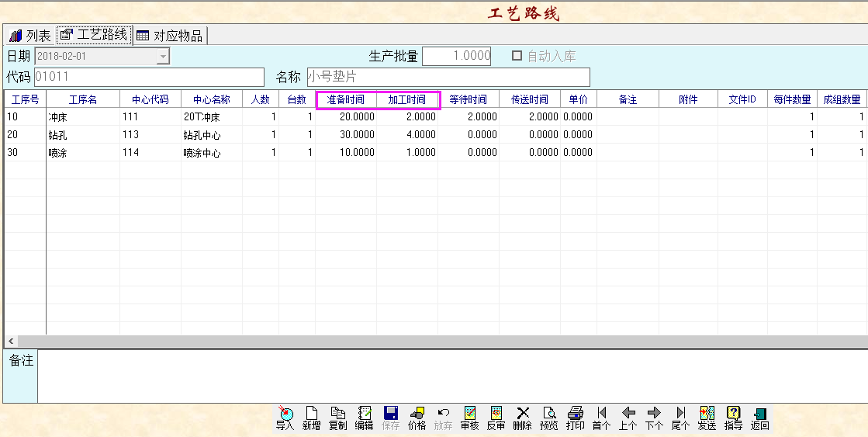Click the 附件 column header
Image resolution: width=868 pixels, height=437 pixels.
click(x=688, y=99)
